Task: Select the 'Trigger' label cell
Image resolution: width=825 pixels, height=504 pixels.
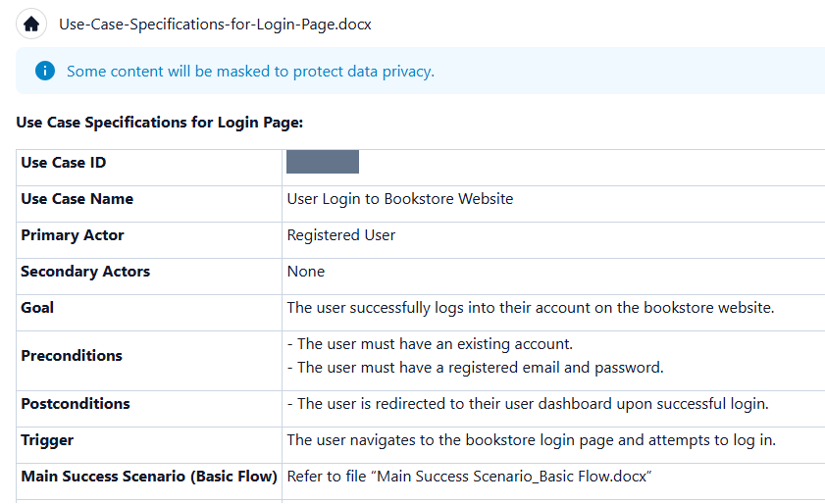Action: 149,445
